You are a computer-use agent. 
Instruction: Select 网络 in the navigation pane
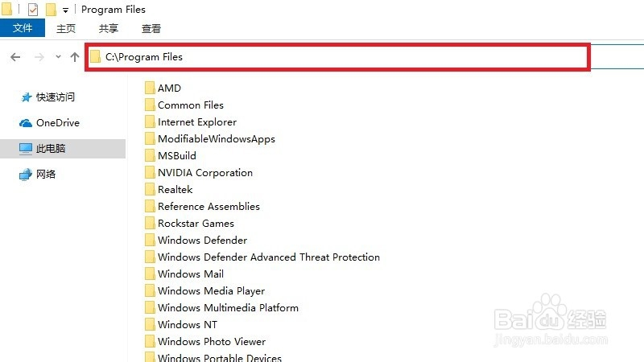(x=46, y=174)
